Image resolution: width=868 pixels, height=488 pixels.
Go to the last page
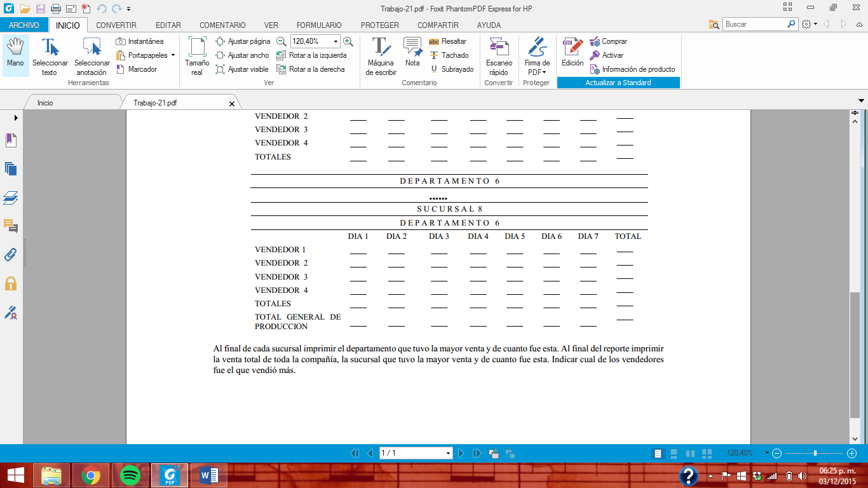pos(477,453)
